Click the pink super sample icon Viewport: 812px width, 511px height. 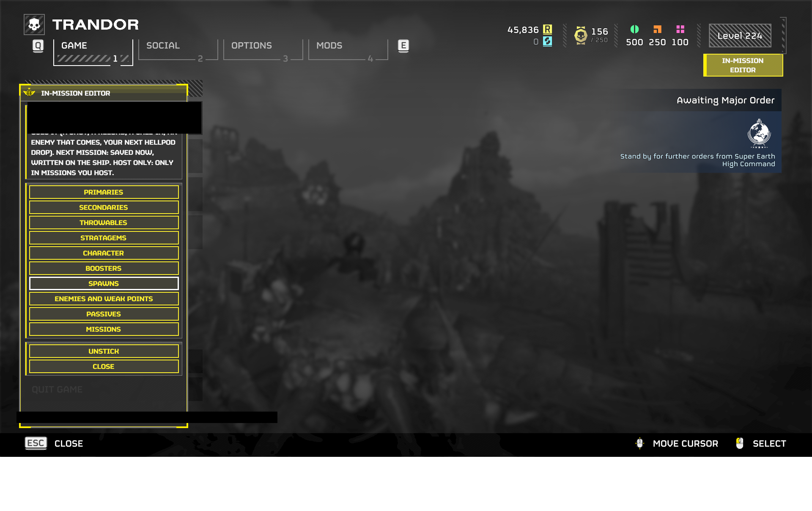coord(680,29)
